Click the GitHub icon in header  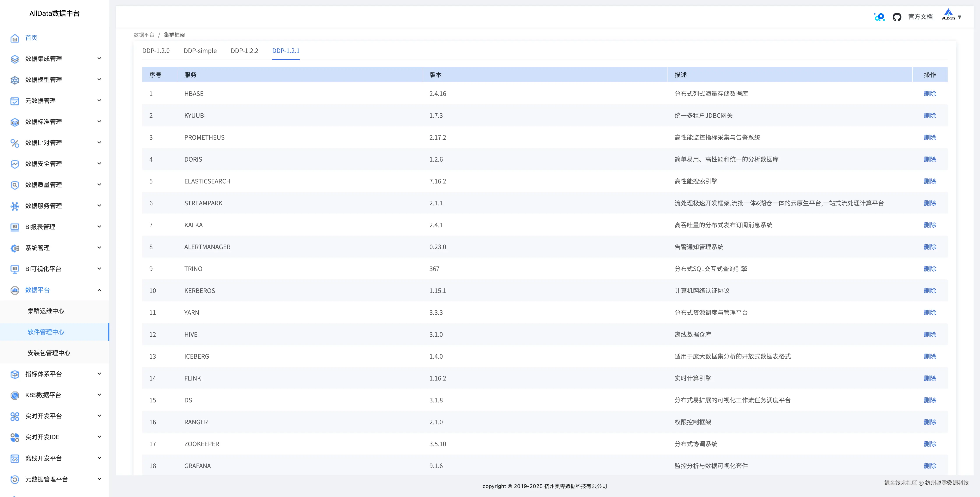pyautogui.click(x=897, y=17)
